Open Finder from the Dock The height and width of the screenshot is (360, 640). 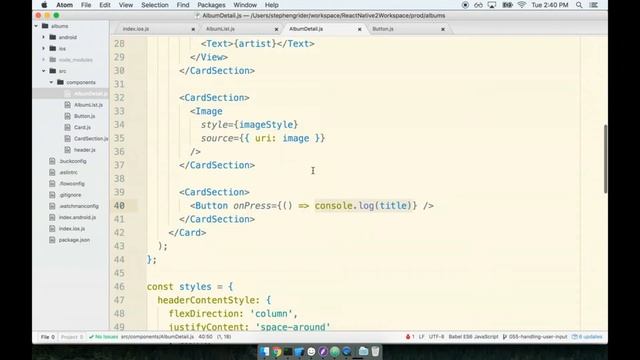point(264,351)
